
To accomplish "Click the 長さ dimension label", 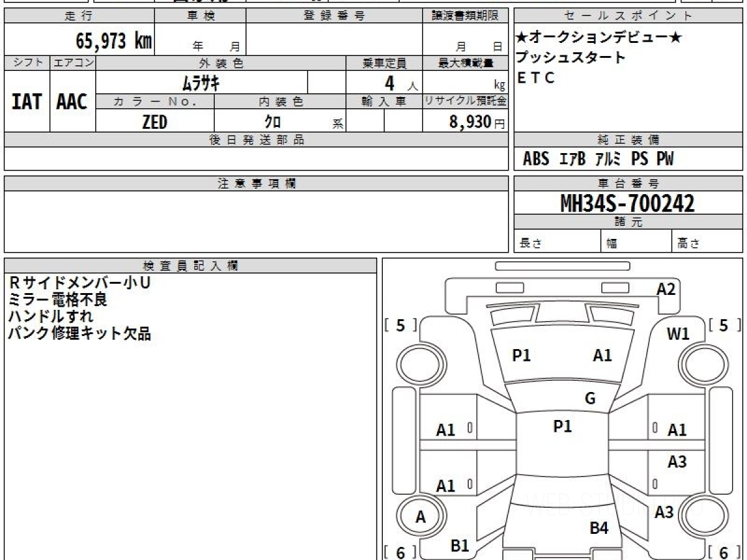I will click(530, 244).
